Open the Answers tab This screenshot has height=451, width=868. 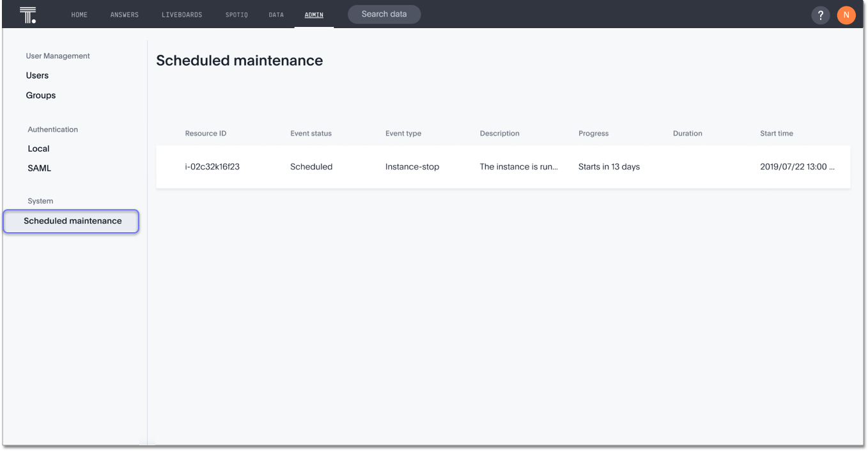[124, 15]
